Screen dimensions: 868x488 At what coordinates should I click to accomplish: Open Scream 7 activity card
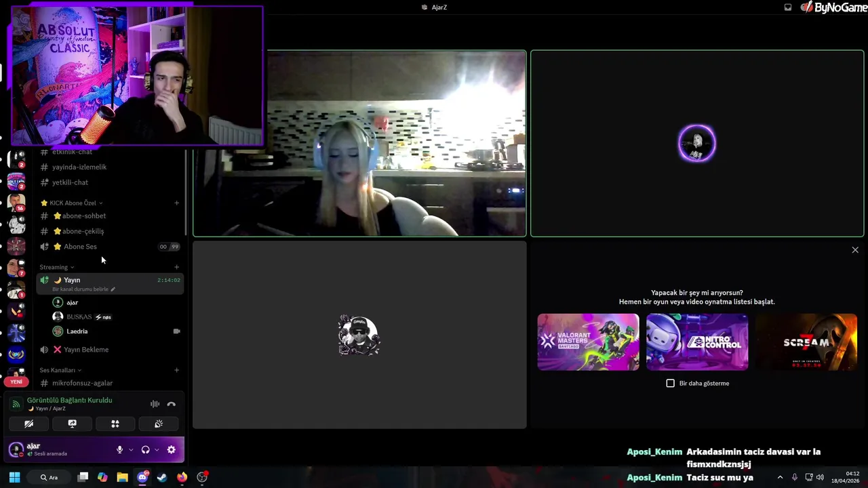tap(806, 342)
